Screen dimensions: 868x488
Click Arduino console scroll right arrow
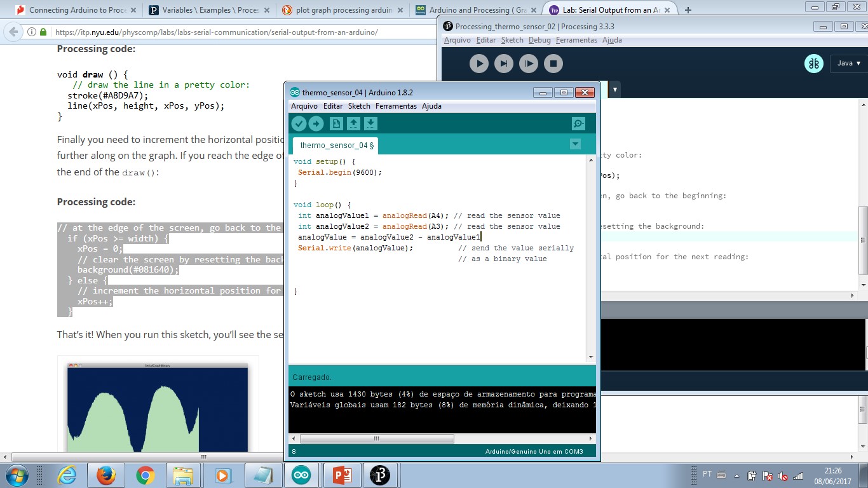coord(591,438)
